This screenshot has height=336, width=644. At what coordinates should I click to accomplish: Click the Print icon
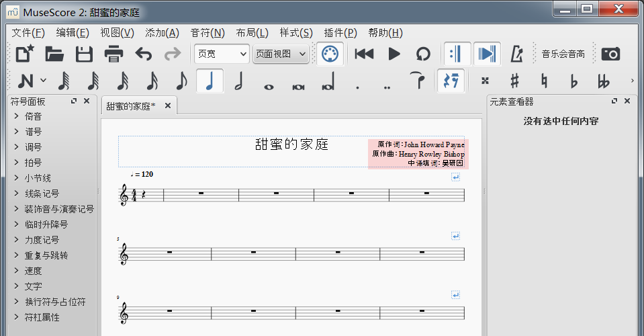pyautogui.click(x=113, y=54)
